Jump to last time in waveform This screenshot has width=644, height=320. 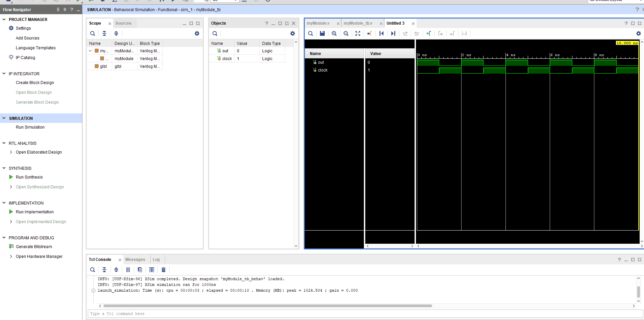tap(393, 33)
